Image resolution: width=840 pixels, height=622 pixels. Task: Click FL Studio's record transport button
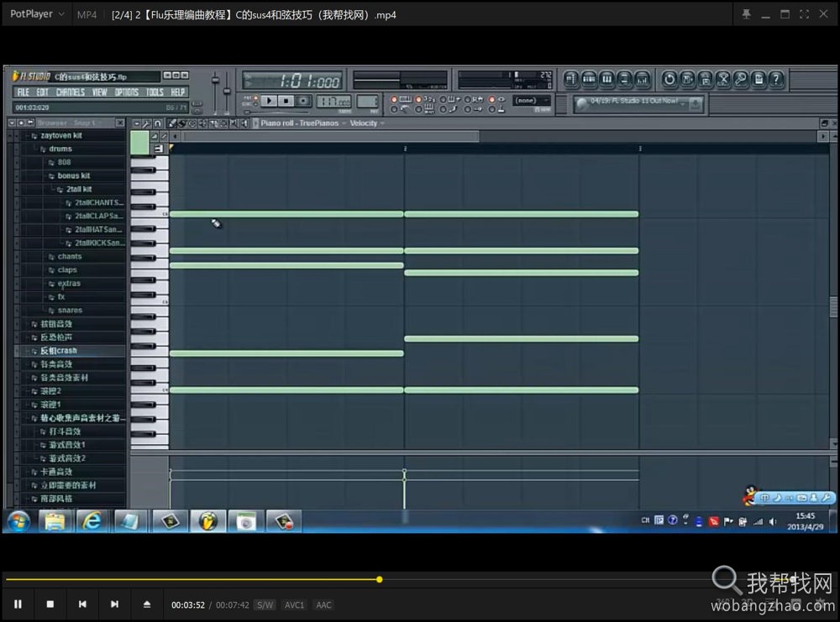[x=303, y=101]
